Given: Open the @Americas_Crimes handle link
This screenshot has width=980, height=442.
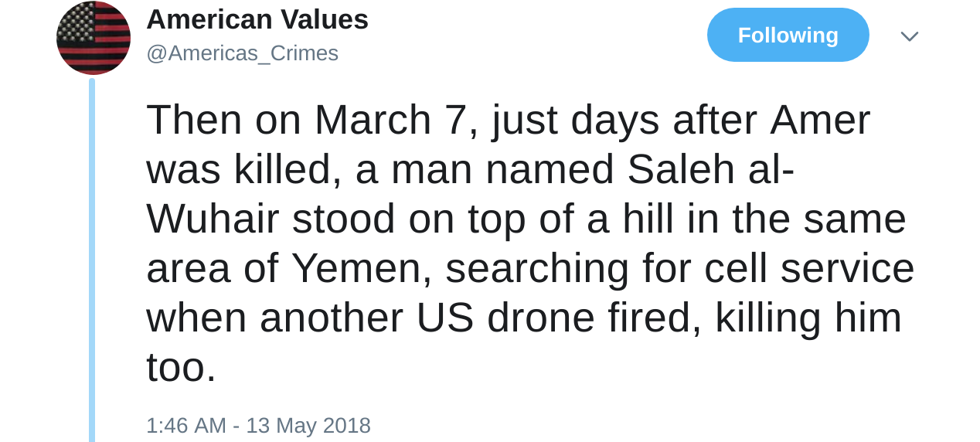Looking at the screenshot, I should 242,53.
